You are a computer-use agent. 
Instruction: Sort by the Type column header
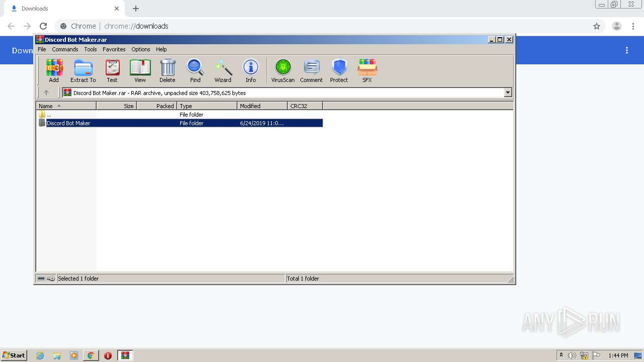pos(207,106)
